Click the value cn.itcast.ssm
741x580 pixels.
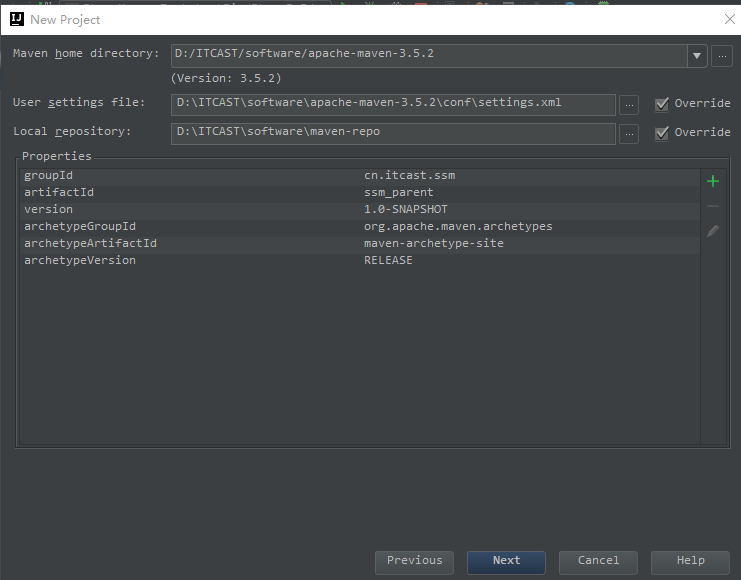409,175
